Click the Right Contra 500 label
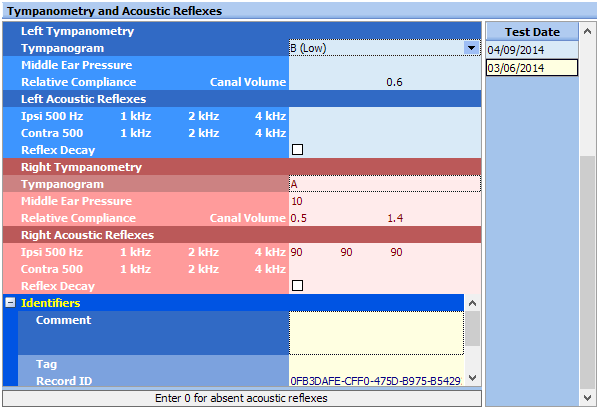Screen dimensions: 599x409 [x=52, y=269]
